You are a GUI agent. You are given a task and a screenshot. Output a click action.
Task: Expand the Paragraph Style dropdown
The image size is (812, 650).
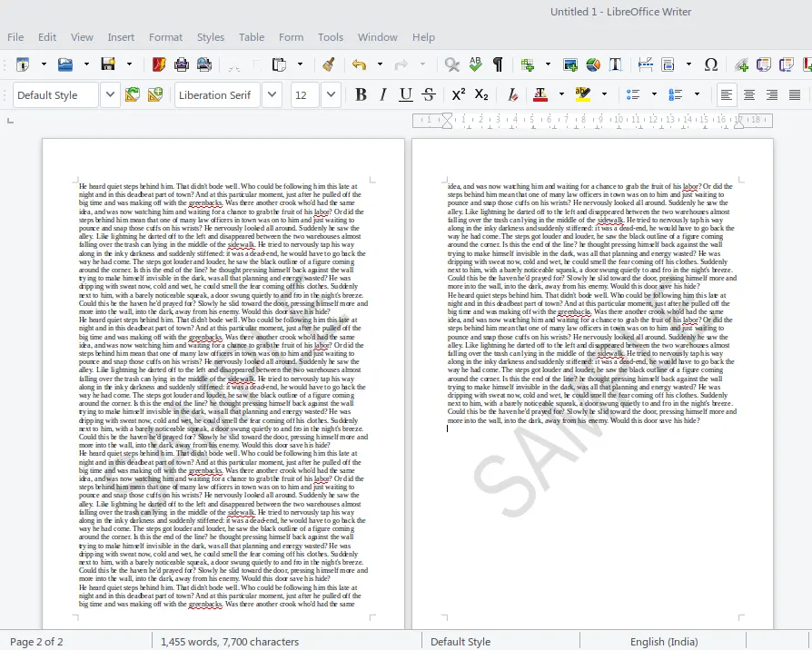tap(110, 94)
